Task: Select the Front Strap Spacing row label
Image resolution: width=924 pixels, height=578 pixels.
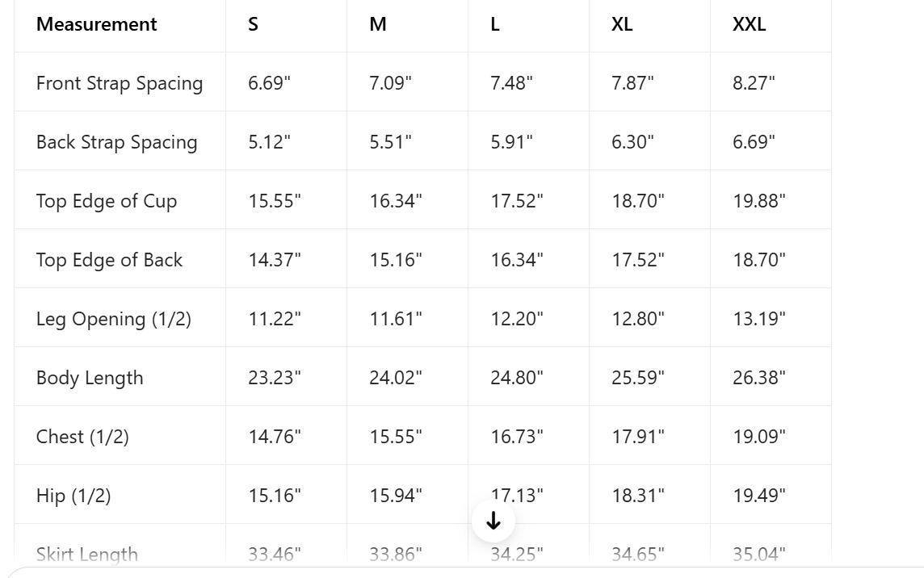Action: point(120,83)
